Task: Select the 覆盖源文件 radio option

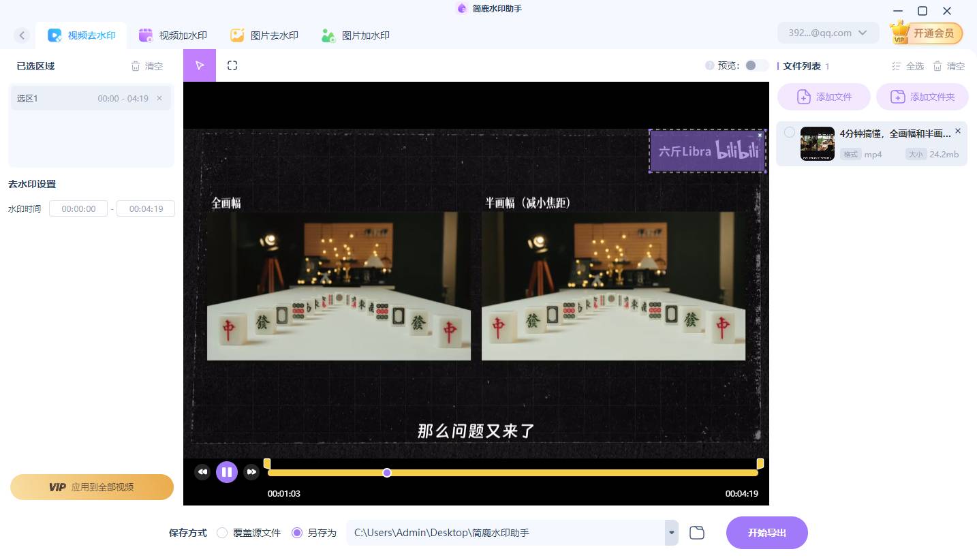Action: point(222,533)
